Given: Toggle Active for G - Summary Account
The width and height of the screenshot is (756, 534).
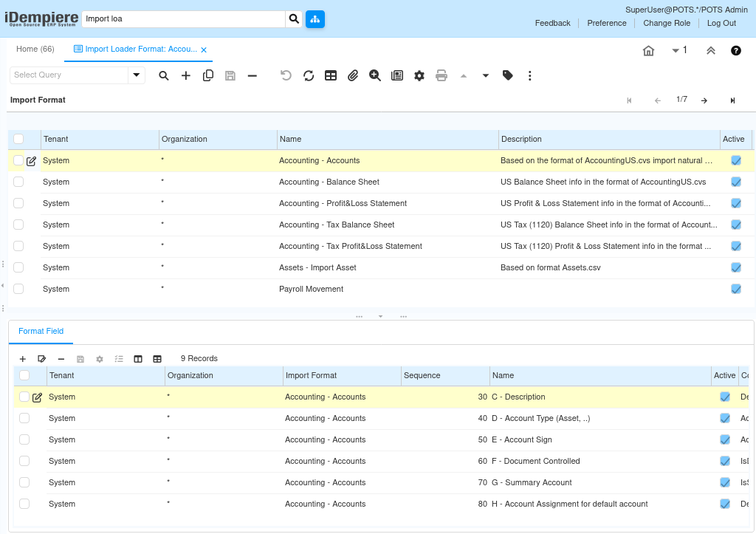Looking at the screenshot, I should coord(725,482).
